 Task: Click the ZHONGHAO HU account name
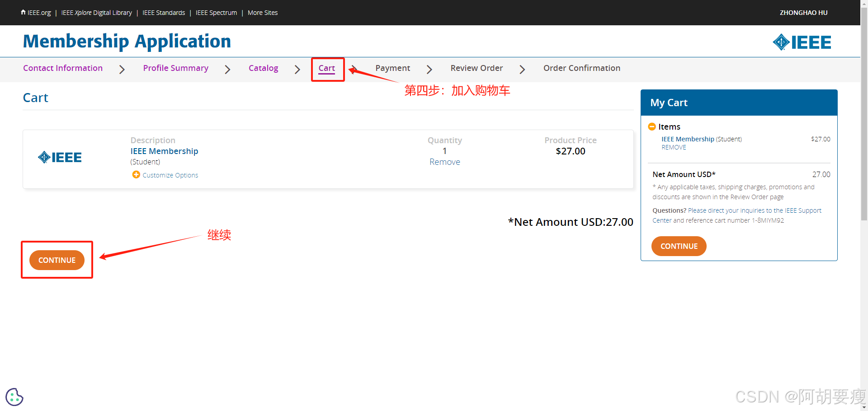tap(803, 13)
